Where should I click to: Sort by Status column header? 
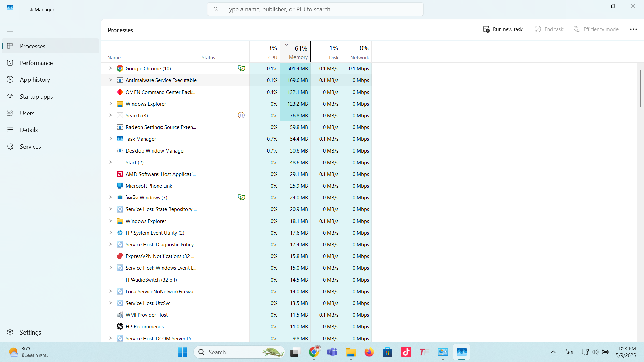tap(224, 52)
